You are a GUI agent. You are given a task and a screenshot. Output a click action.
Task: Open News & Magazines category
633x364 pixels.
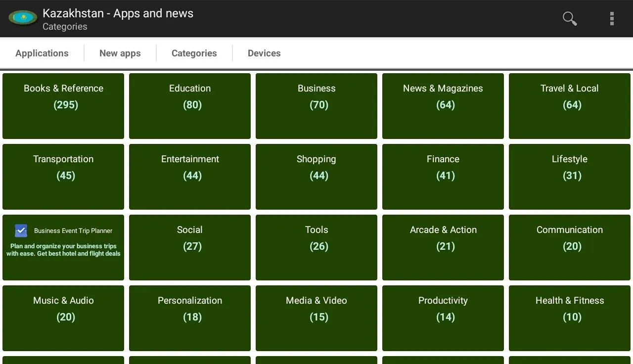coord(443,106)
